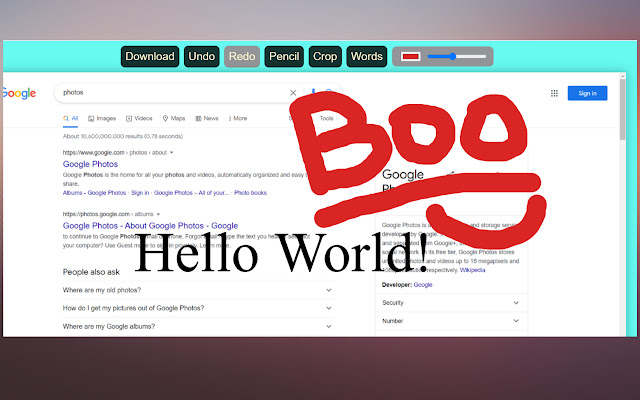Click the Google logo

pos(19,93)
